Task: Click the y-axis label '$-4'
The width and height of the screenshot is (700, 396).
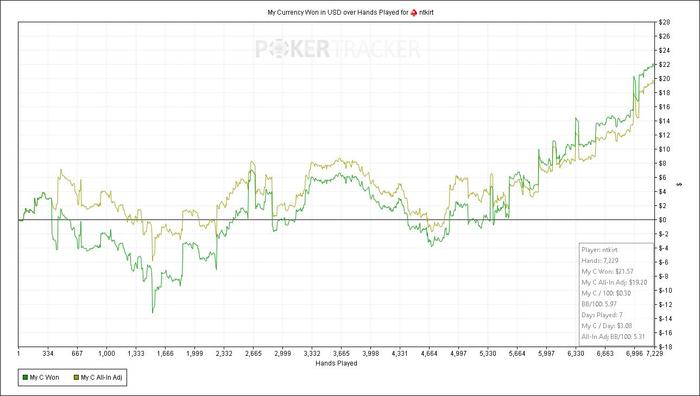Action: point(664,248)
